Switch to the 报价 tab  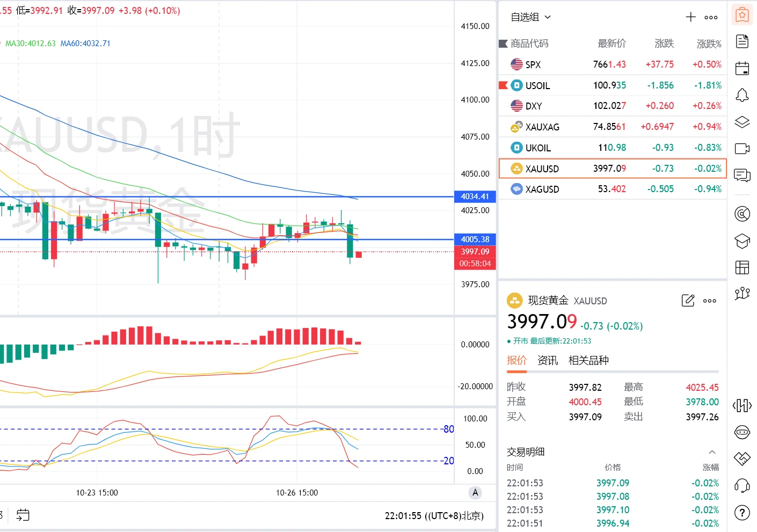point(517,360)
